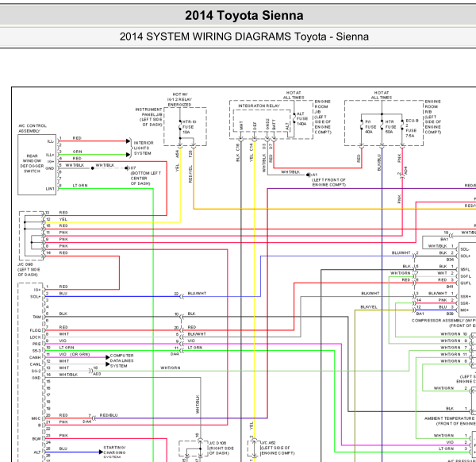
Task: Click 'A1 (LEFT FRONT OF ENGINE COMPT)' ground label
Action: pos(328,179)
